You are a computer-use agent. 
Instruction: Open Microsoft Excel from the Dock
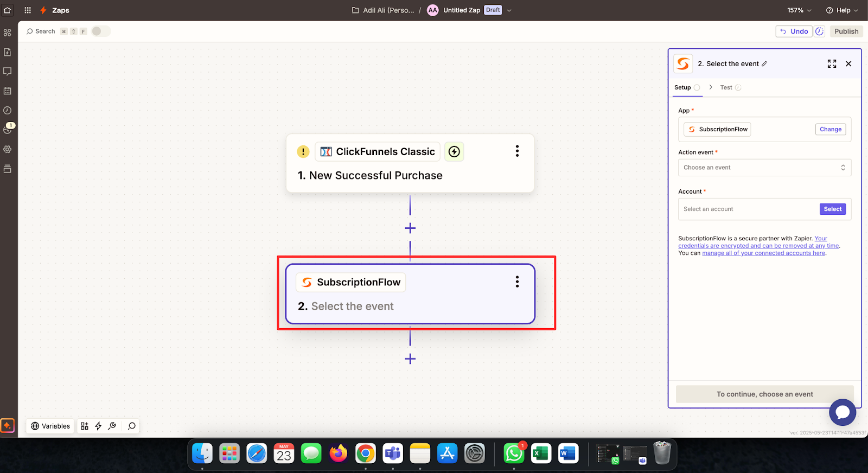541,453
